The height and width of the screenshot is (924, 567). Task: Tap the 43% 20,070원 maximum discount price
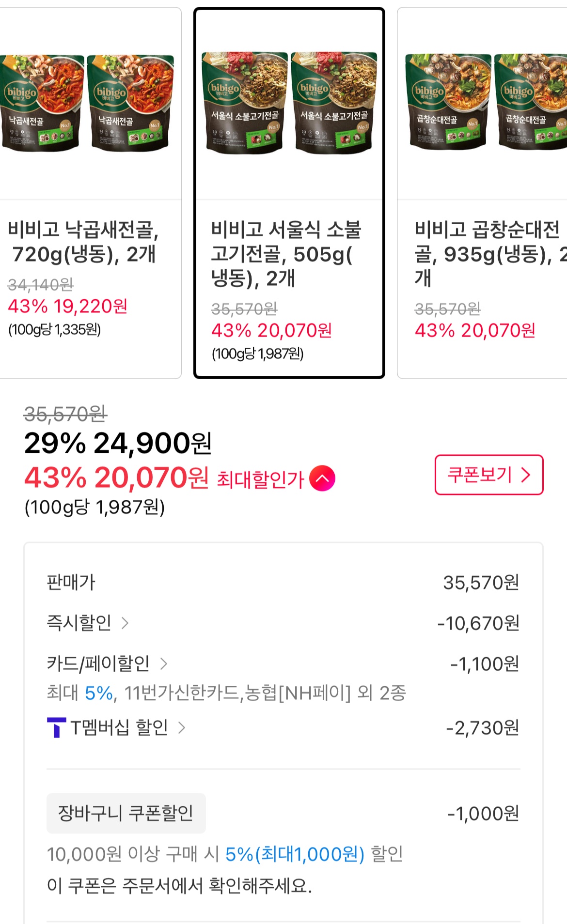click(116, 478)
